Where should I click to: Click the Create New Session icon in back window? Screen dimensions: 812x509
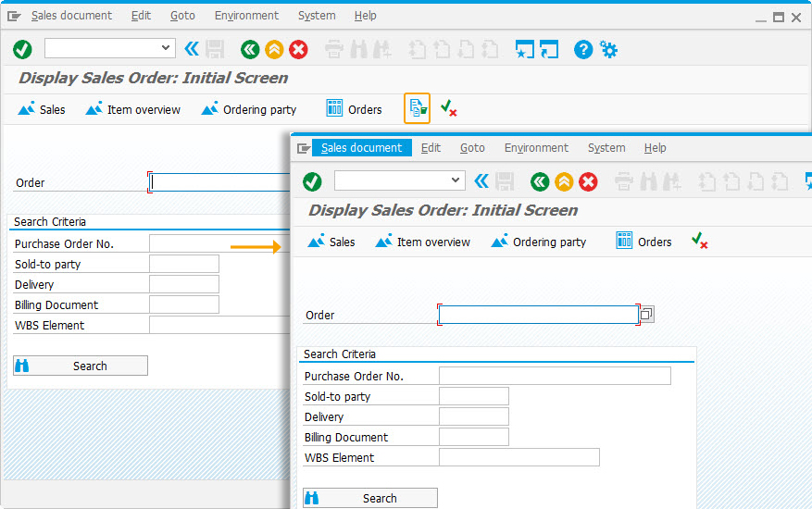(525, 50)
